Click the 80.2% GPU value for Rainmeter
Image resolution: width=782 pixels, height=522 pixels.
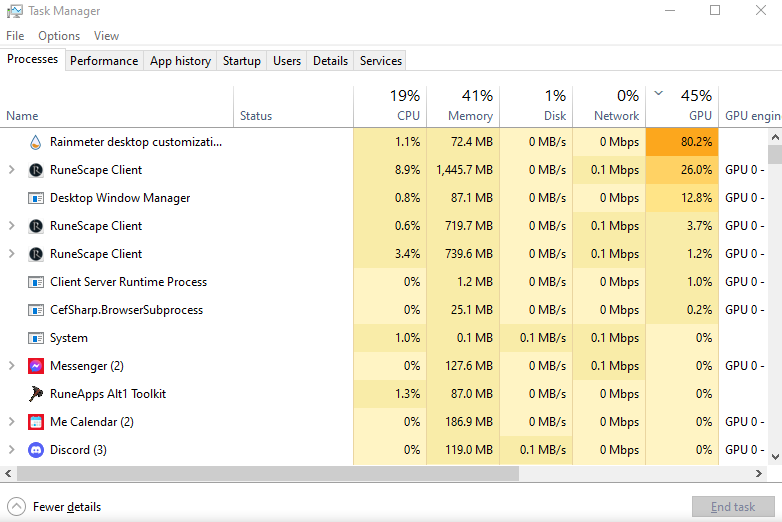click(x=682, y=142)
